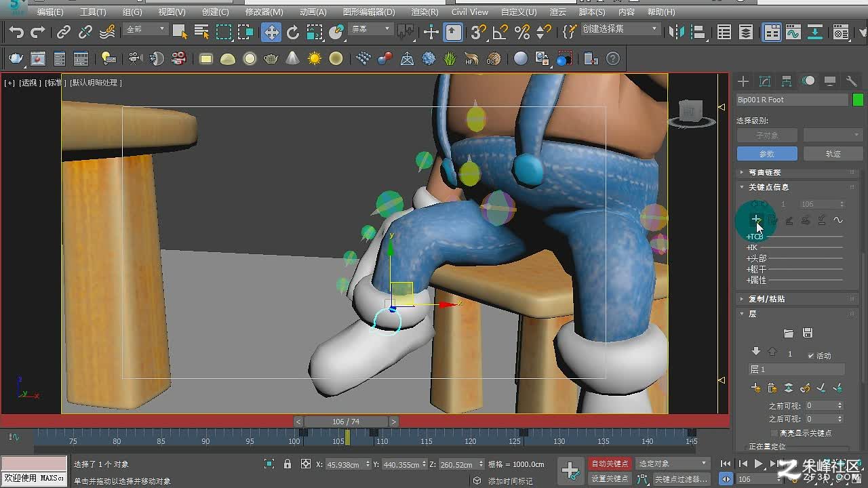This screenshot has width=868, height=488.
Task: Click the sun light icon
Action: click(315, 59)
